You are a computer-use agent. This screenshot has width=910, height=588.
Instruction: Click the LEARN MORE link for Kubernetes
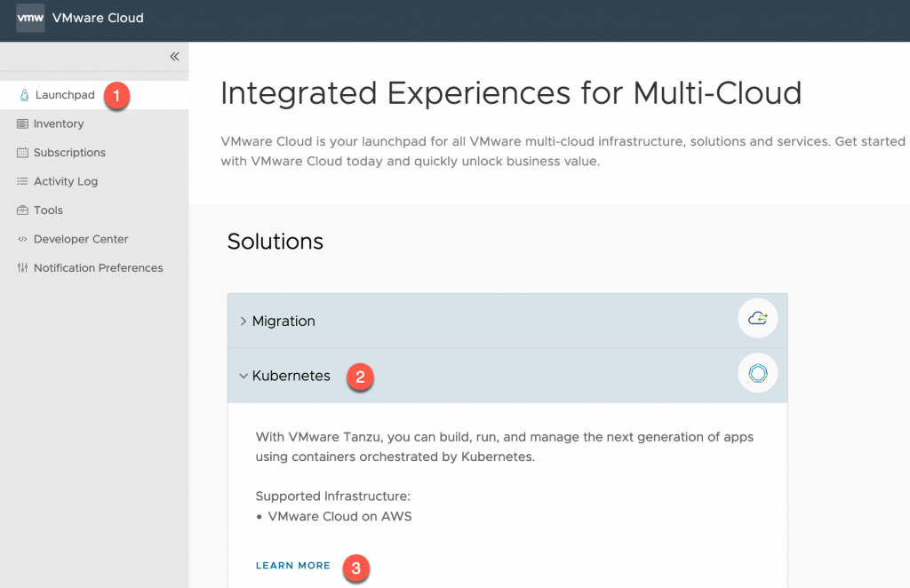tap(292, 565)
